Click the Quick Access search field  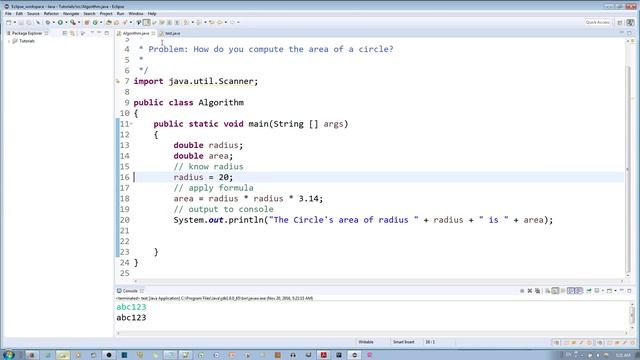pos(598,22)
